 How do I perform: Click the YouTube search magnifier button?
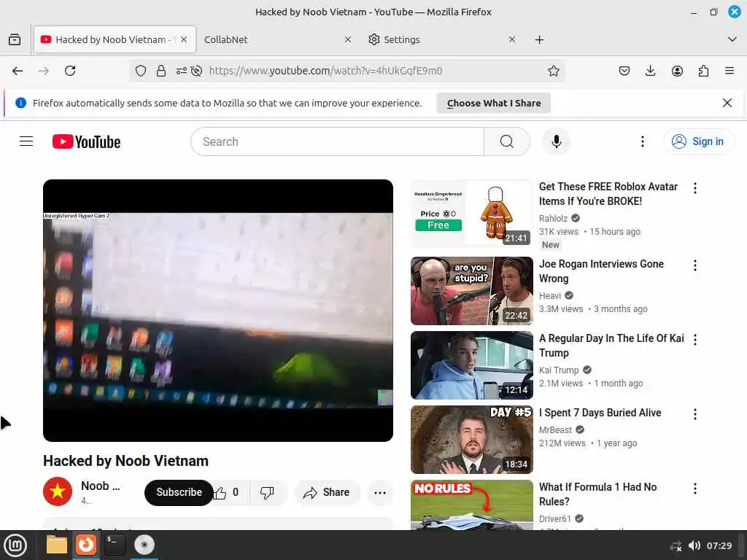(507, 141)
